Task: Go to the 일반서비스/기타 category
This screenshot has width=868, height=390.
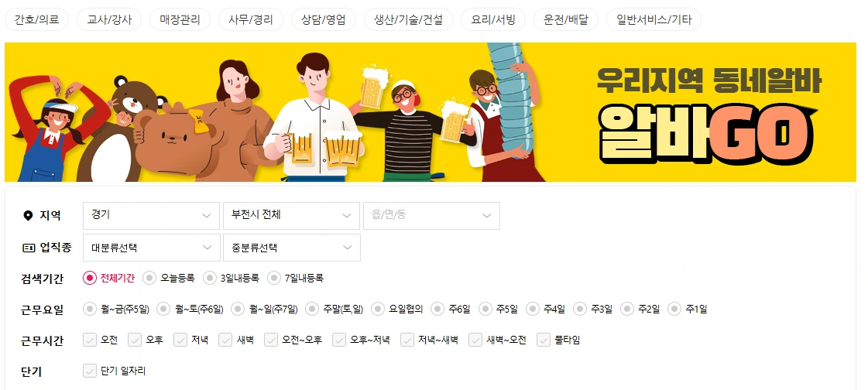Action: [654, 20]
